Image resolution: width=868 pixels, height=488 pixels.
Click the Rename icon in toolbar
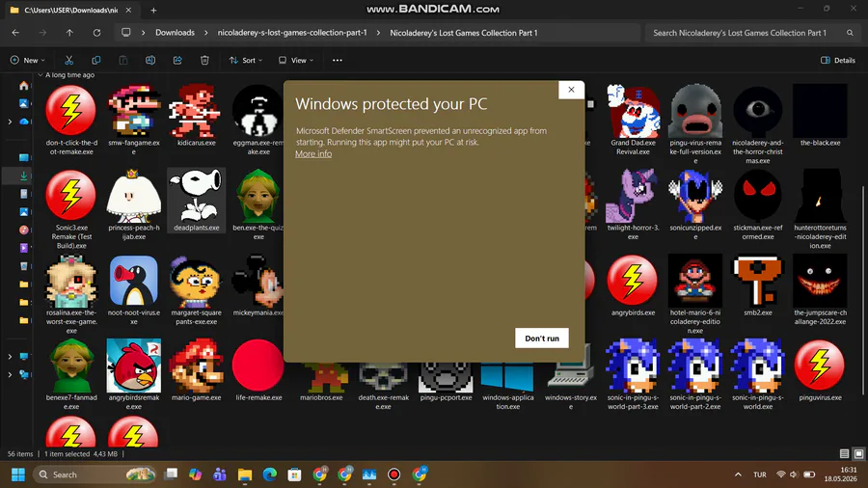coord(150,61)
